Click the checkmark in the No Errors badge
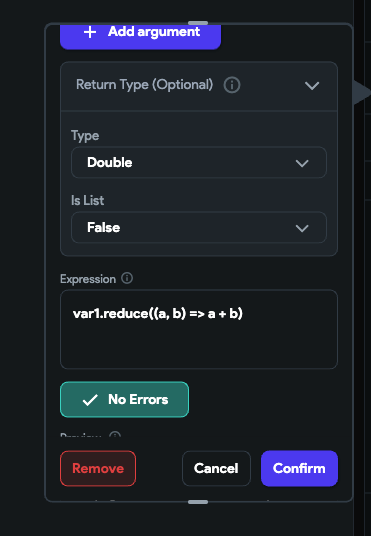The image size is (371, 536). 90,400
